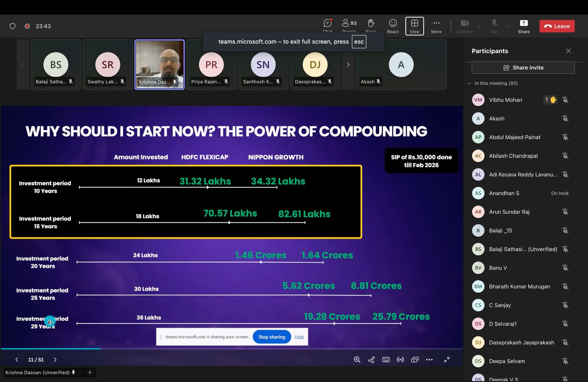Image resolution: width=588 pixels, height=382 pixels.
Task: Select Krishna Dassan's video thumbnail
Action: (159, 64)
